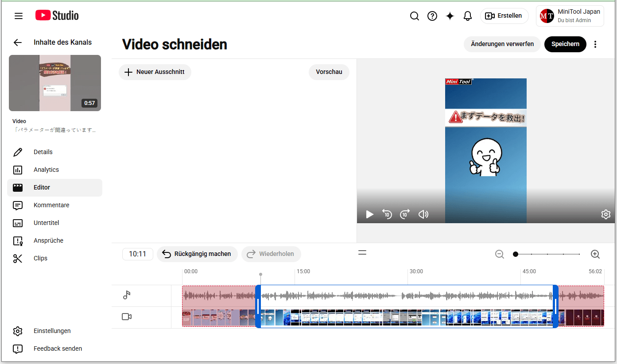Click the 45:00 mark on timeline ruler
This screenshot has width=617, height=364.
(x=529, y=271)
